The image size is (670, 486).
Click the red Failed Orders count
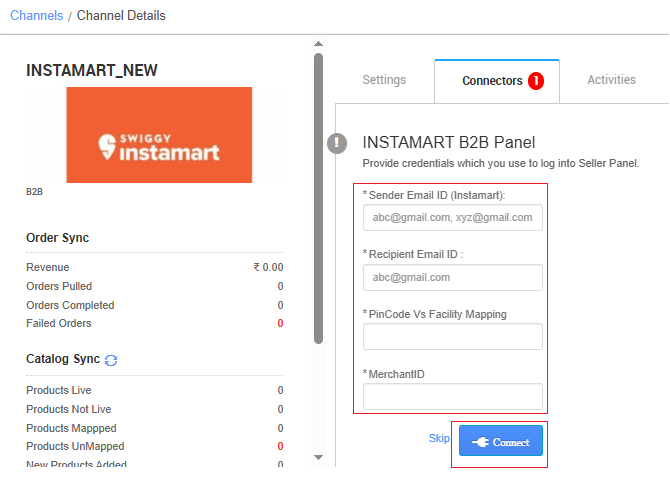pos(280,324)
